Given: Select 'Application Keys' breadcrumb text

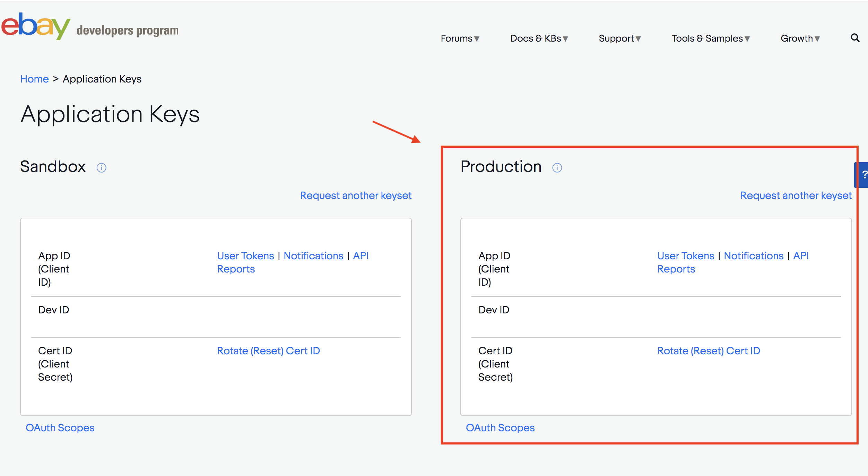Looking at the screenshot, I should tap(102, 79).
